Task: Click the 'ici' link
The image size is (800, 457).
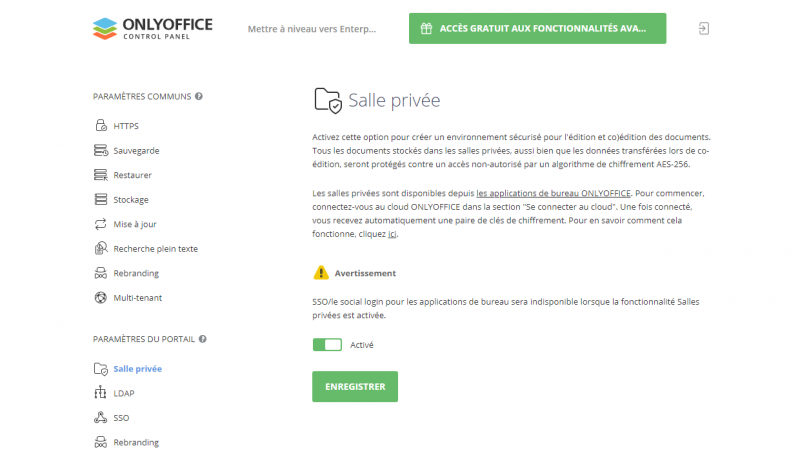Action: click(x=392, y=234)
